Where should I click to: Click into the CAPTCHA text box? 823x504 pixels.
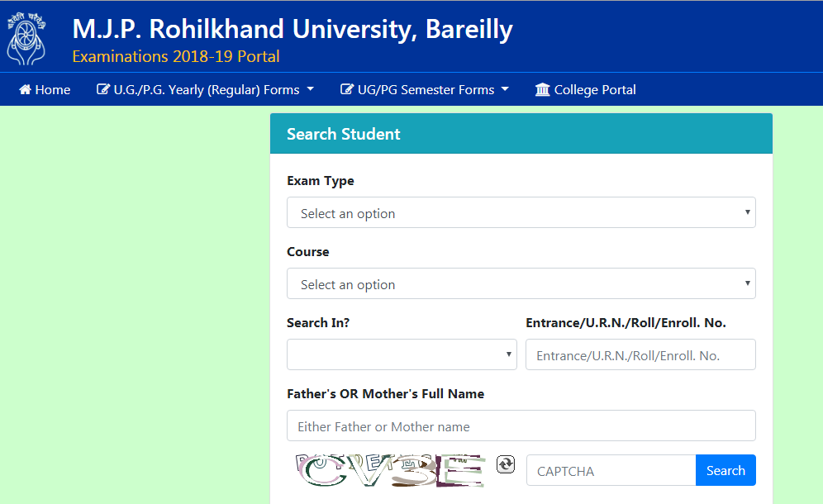click(x=611, y=470)
